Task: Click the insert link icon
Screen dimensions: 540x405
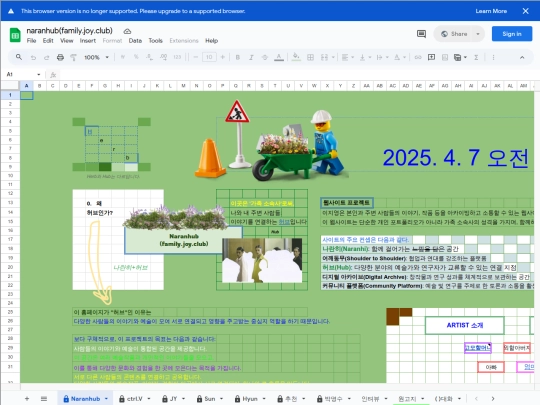Action: pyautogui.click(x=418, y=57)
